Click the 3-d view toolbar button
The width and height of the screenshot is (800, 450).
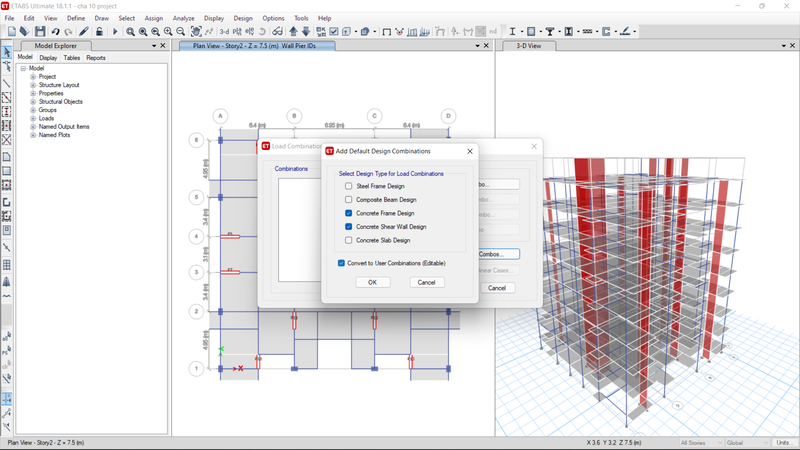point(224,32)
